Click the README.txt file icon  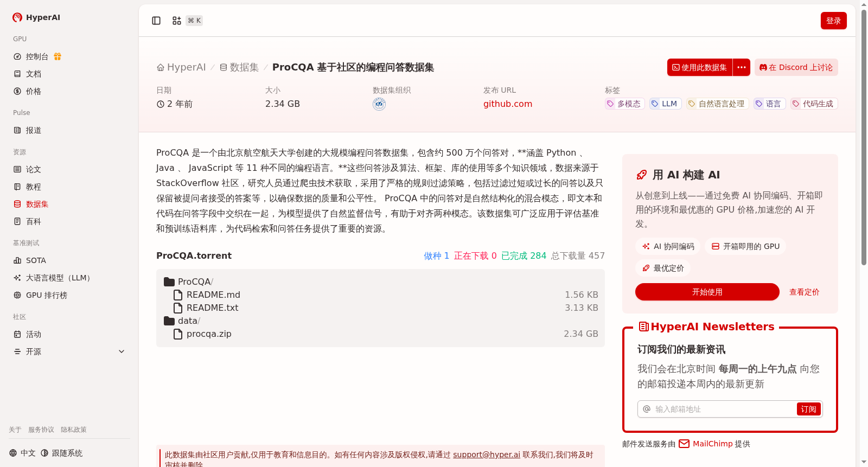tap(178, 308)
